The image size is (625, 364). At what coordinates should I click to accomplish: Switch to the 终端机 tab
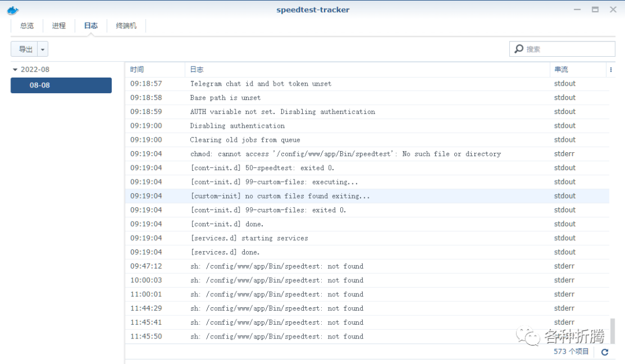(x=126, y=25)
